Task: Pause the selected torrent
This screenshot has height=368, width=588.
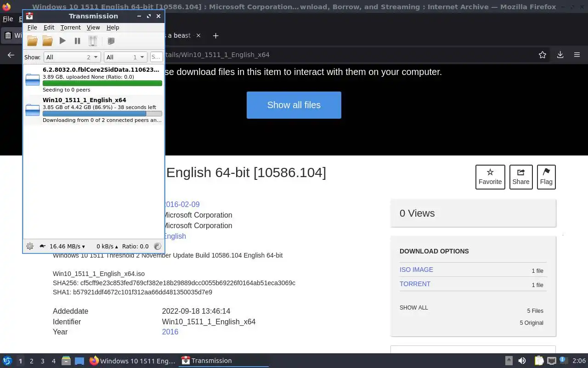Action: tap(77, 41)
